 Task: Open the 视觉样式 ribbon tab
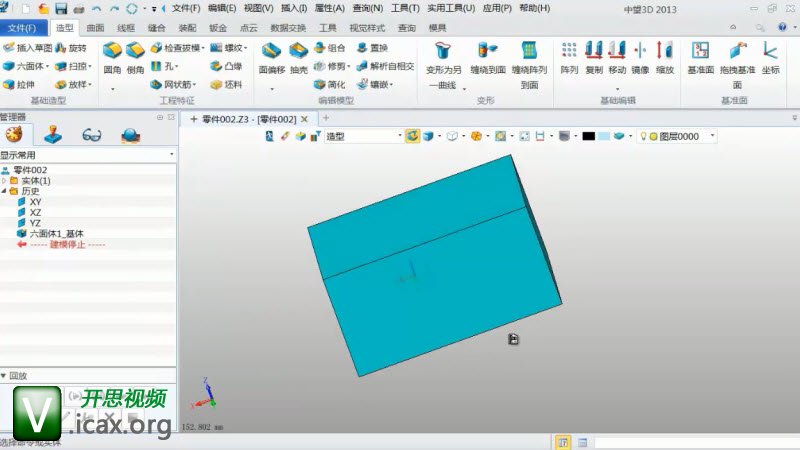pyautogui.click(x=367, y=28)
